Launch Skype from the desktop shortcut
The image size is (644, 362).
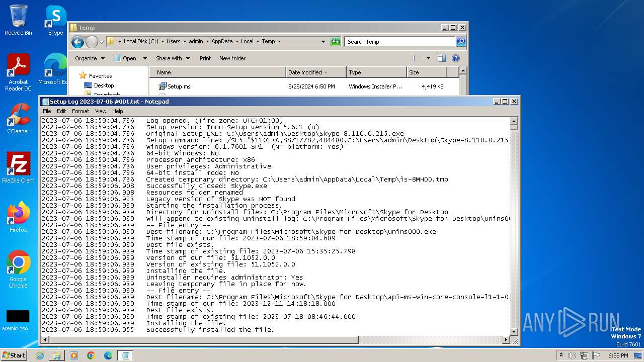[55, 20]
